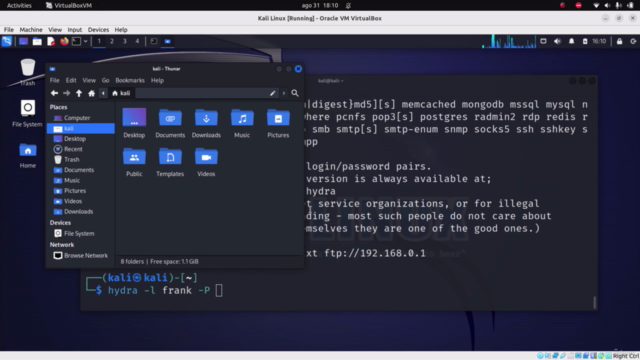Screen dimensions: 640x360
Task: Lock the screen from Kali panel
Action: [620, 41]
